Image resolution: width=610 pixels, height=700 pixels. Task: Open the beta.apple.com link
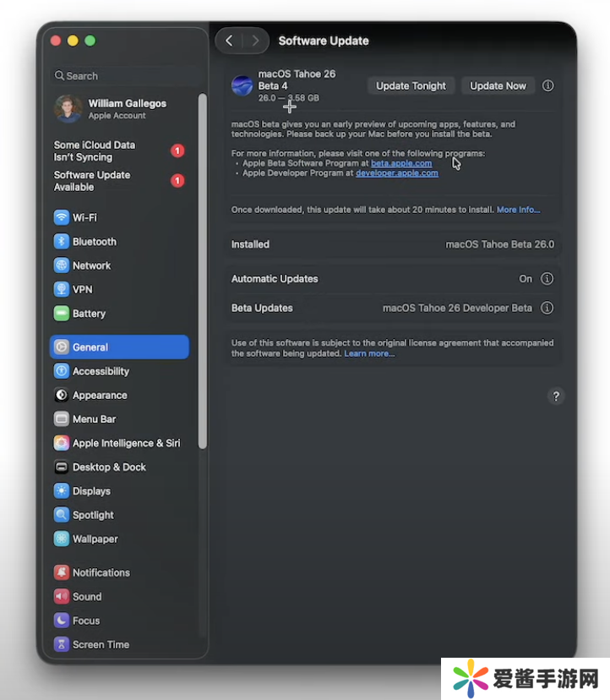[401, 163]
